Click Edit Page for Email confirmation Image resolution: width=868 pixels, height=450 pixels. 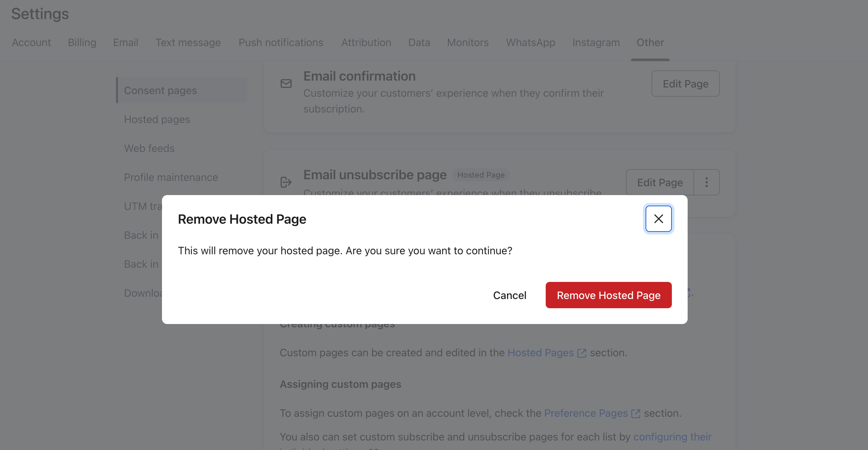pos(685,83)
